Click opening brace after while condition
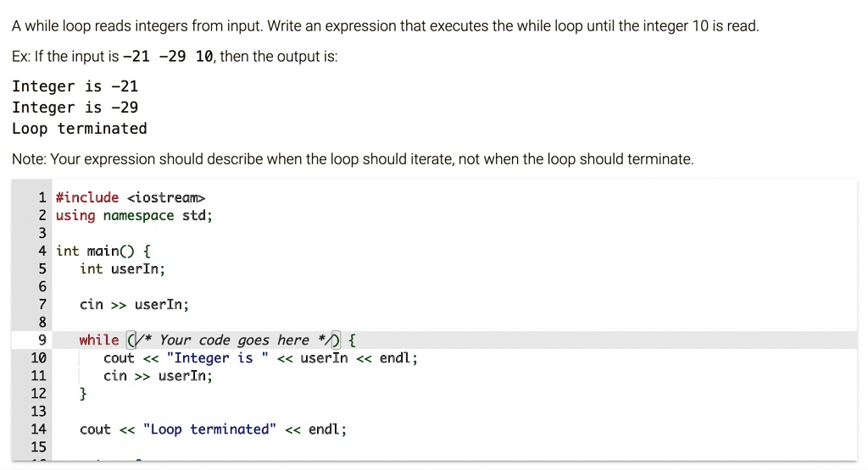Screen dimensions: 868x470 pyautogui.click(x=352, y=340)
